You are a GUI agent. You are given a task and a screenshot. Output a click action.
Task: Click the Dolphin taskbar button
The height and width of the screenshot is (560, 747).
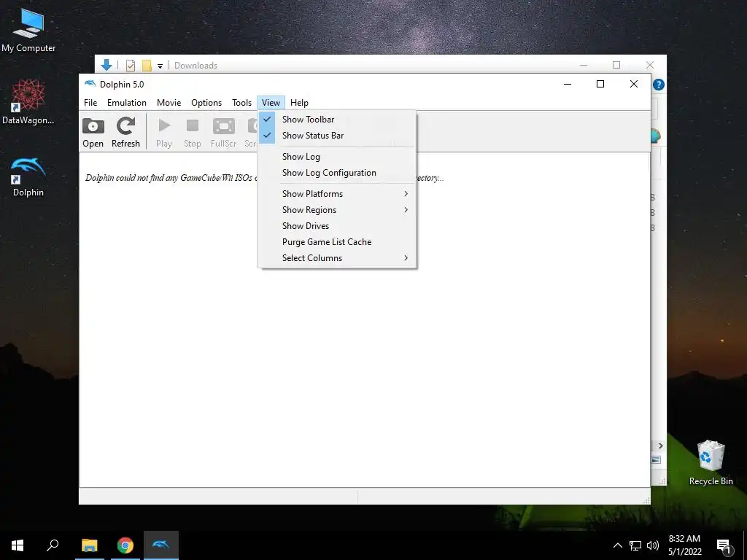tap(161, 545)
